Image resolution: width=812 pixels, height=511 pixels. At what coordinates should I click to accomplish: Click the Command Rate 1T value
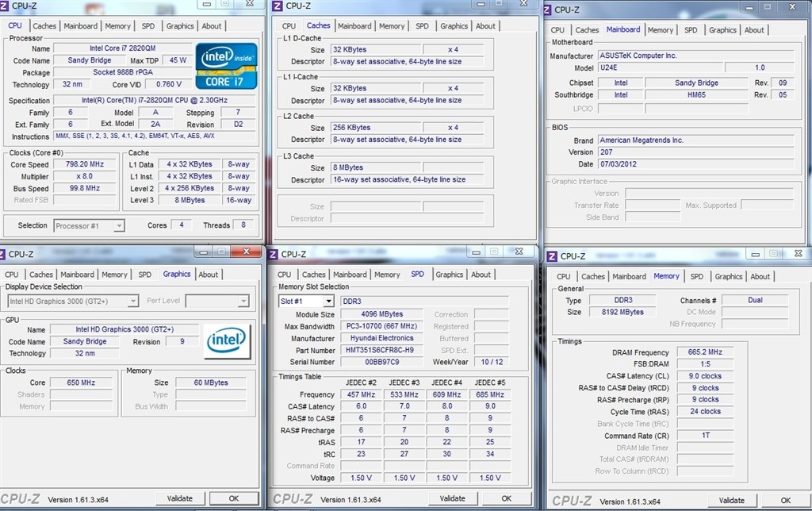tap(705, 436)
